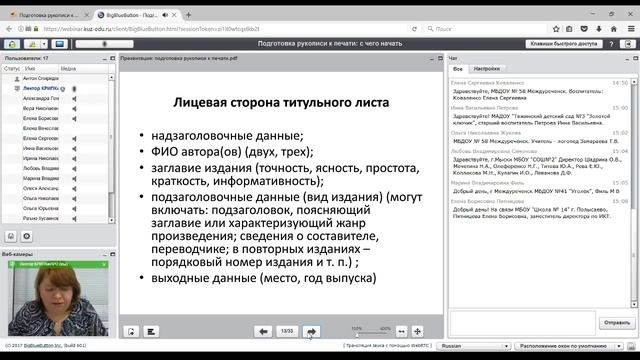Open the 'Клавиши быстрого доступа' shortcut keys button
This screenshot has height=360, width=640.
click(564, 44)
